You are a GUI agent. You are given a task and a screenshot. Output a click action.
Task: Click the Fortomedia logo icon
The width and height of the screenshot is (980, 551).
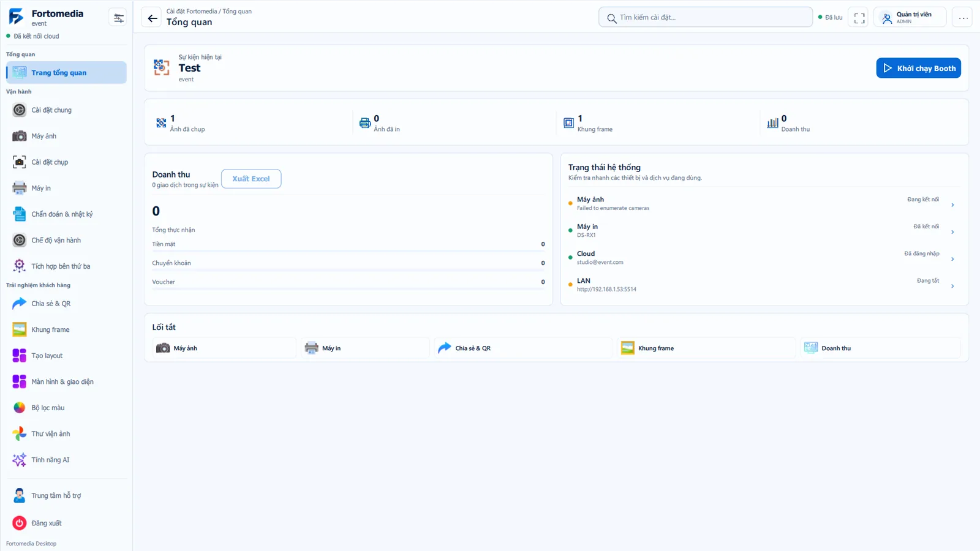(16, 17)
